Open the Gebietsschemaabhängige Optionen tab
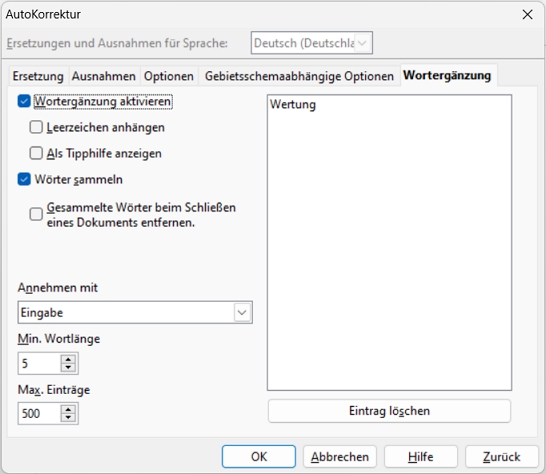Screen dimensions: 546x474 [299, 76]
